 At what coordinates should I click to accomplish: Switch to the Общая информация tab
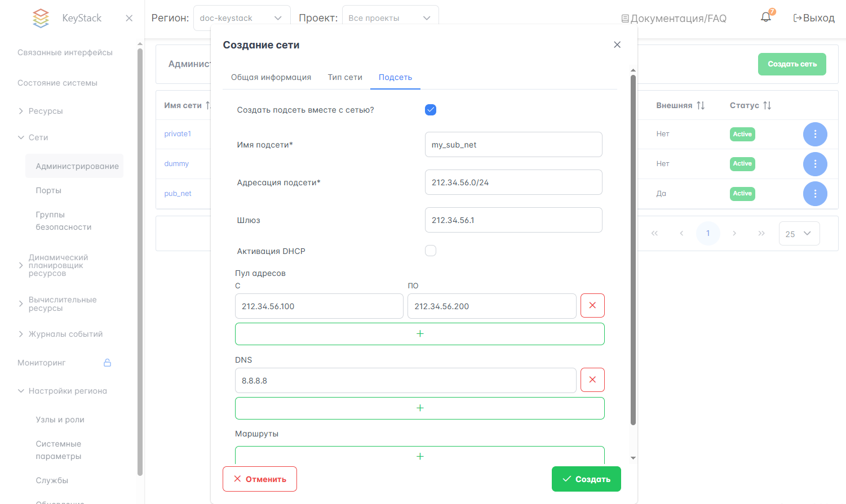tap(271, 77)
